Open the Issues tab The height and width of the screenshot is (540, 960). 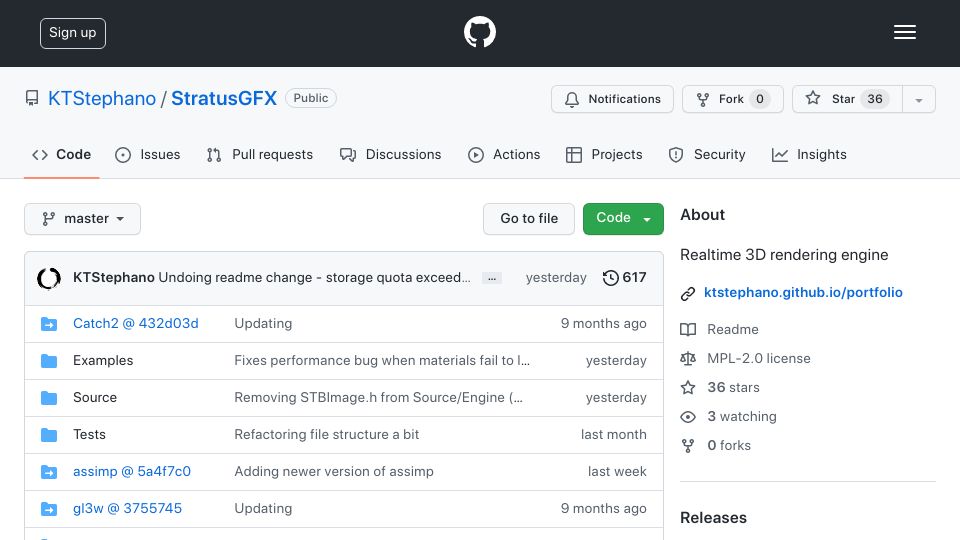click(148, 155)
